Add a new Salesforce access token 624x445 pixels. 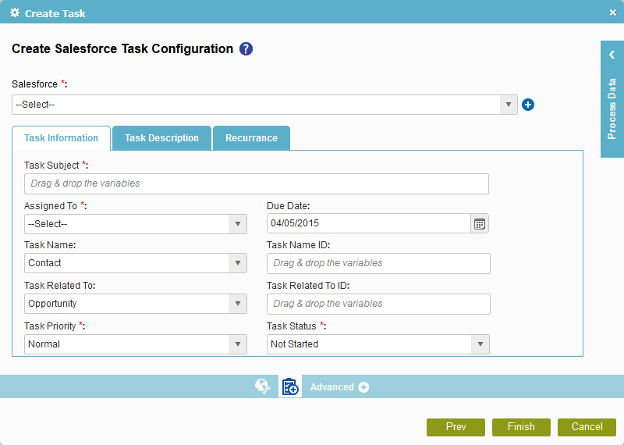(528, 105)
